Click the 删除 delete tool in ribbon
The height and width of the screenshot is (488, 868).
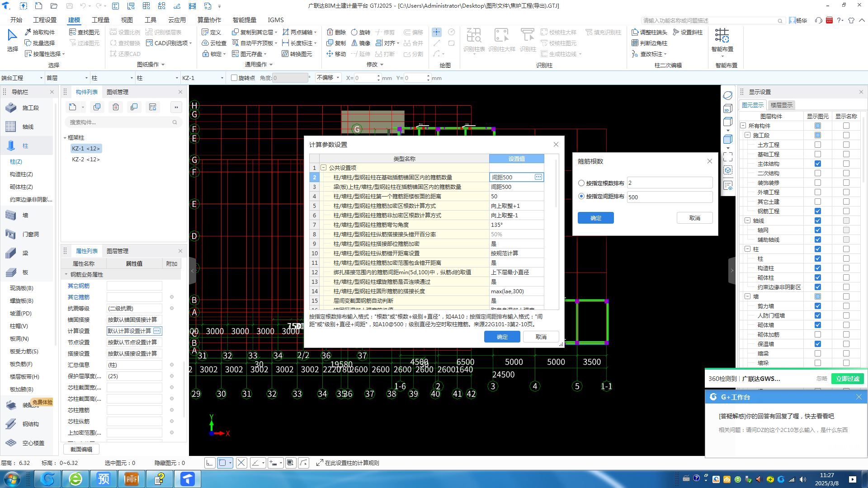[x=336, y=32]
